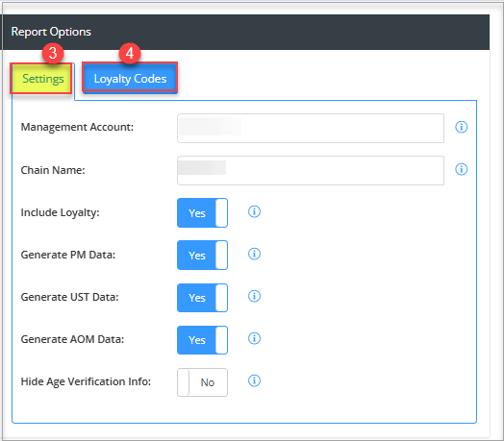Viewport: 504px width, 441px height.
Task: Open info icon for Management Account
Action: click(x=462, y=127)
